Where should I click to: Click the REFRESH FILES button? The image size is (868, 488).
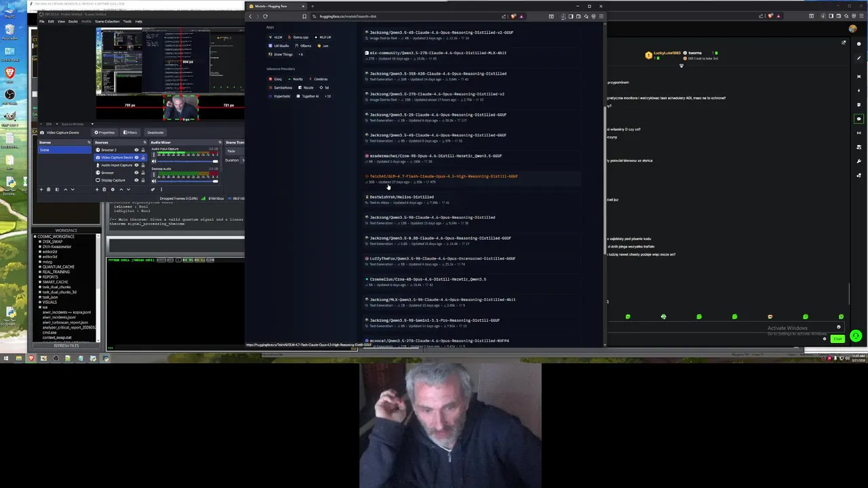coord(66,346)
